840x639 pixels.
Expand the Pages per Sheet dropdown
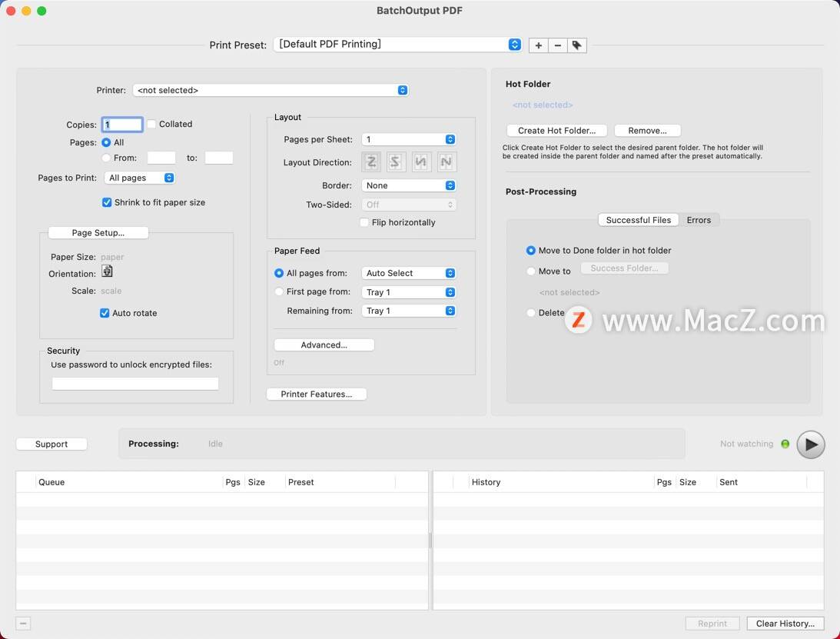tap(408, 140)
